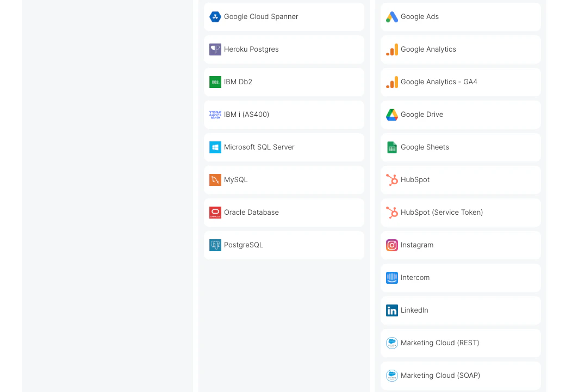
Task: Click the orange MySQL icon
Action: coord(215,180)
